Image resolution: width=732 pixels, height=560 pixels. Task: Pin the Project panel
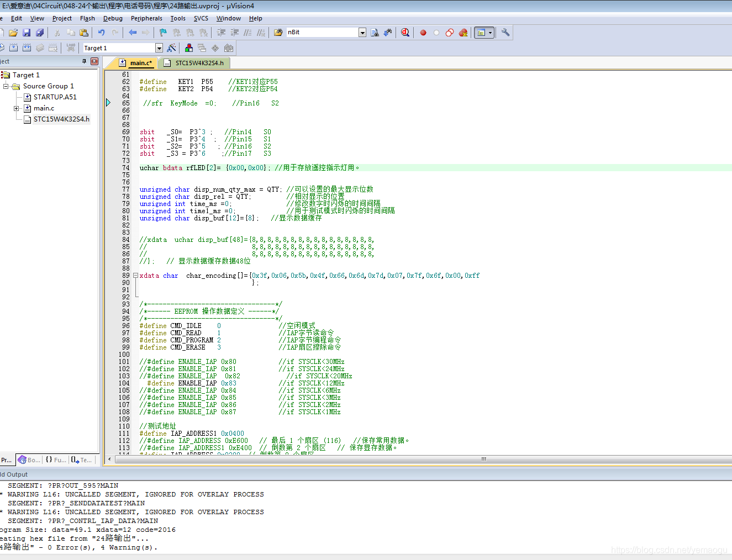pos(85,61)
